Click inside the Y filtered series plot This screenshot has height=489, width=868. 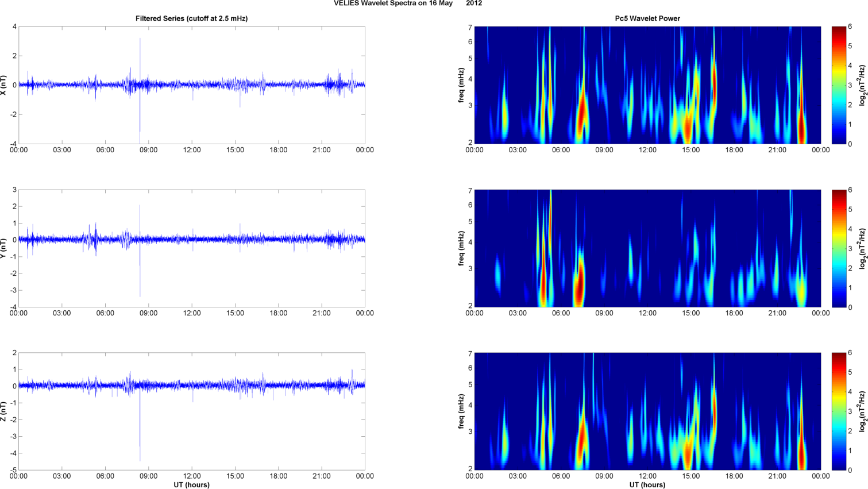[192, 248]
